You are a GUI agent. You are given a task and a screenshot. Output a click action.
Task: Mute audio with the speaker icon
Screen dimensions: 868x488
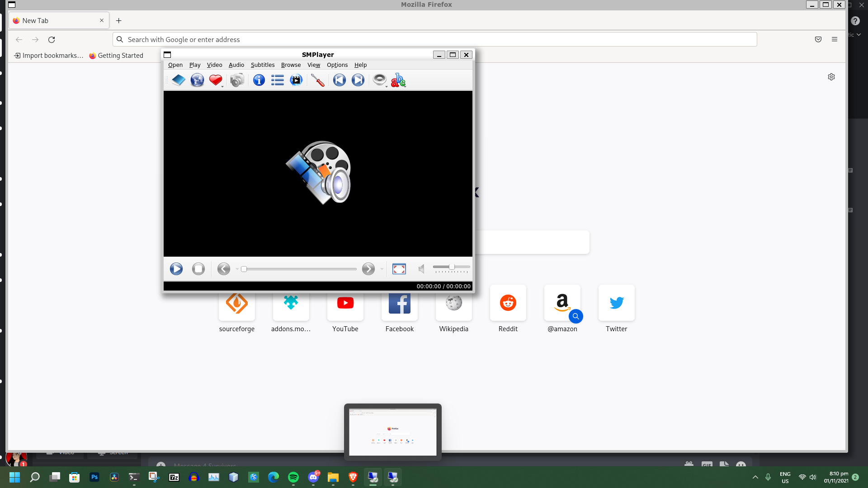point(421,269)
